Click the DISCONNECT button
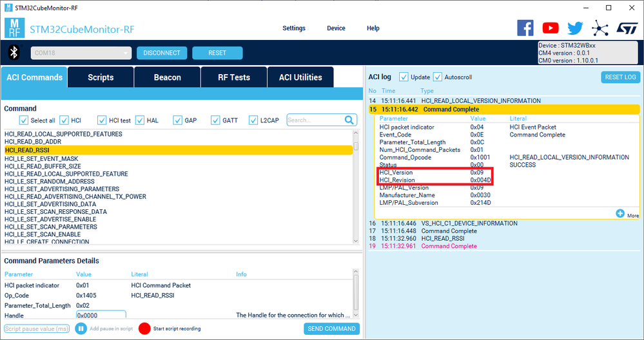The height and width of the screenshot is (340, 644). (x=162, y=53)
